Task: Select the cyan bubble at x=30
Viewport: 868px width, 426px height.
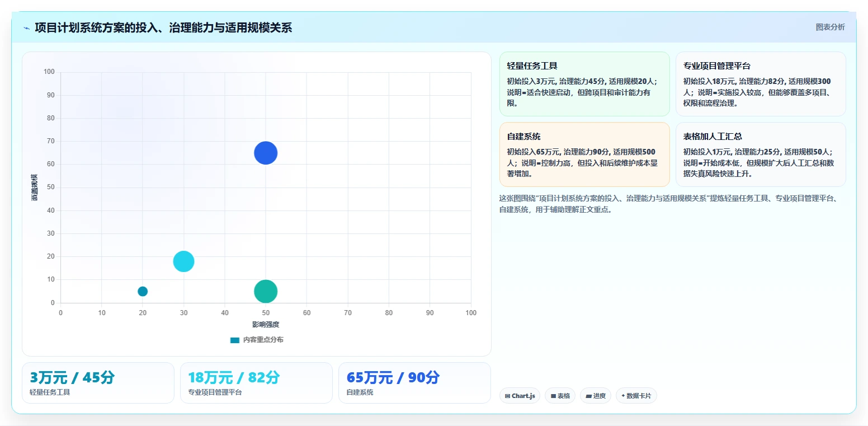Action: point(183,261)
